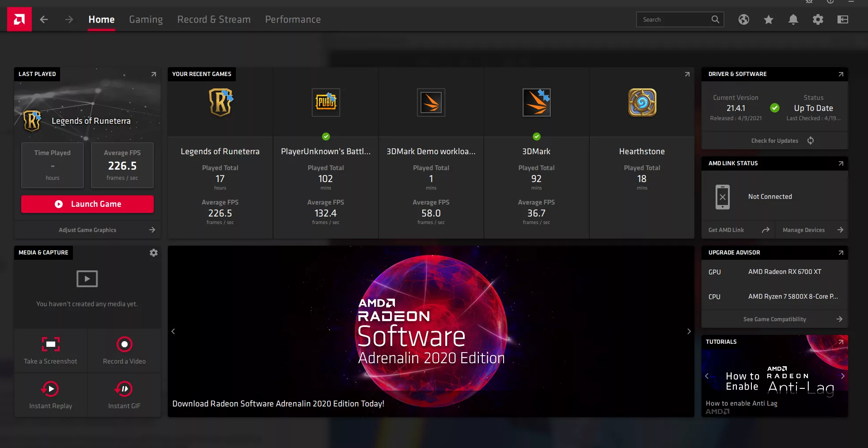Expand the Tutorials panel arrow
Viewport: 868px width, 448px height.
pyautogui.click(x=841, y=342)
